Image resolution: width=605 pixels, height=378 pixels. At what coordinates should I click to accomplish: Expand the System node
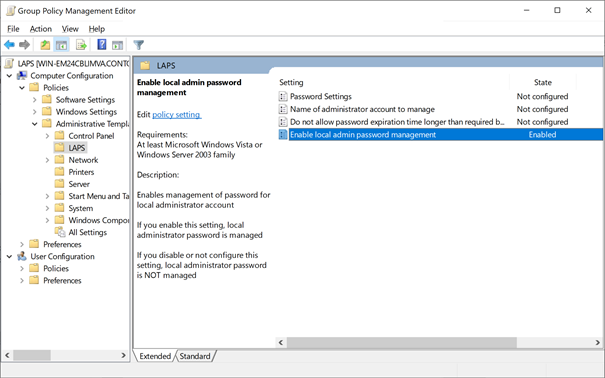click(47, 208)
